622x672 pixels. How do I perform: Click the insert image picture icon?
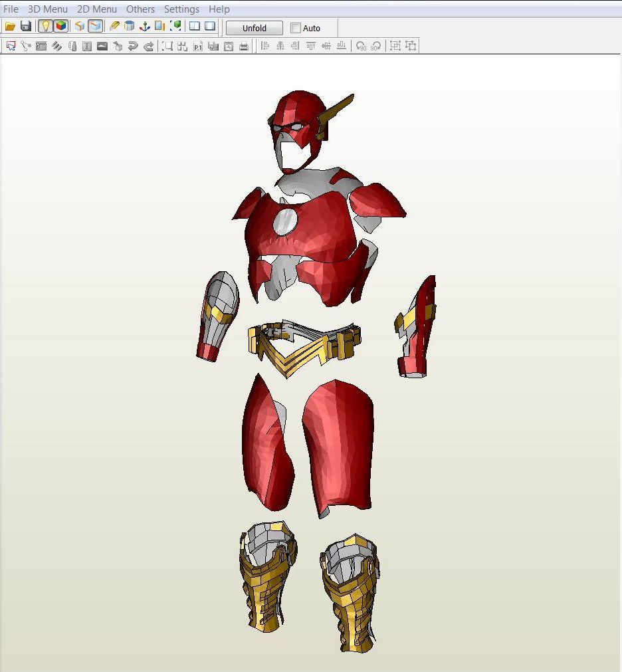pyautogui.click(x=102, y=46)
